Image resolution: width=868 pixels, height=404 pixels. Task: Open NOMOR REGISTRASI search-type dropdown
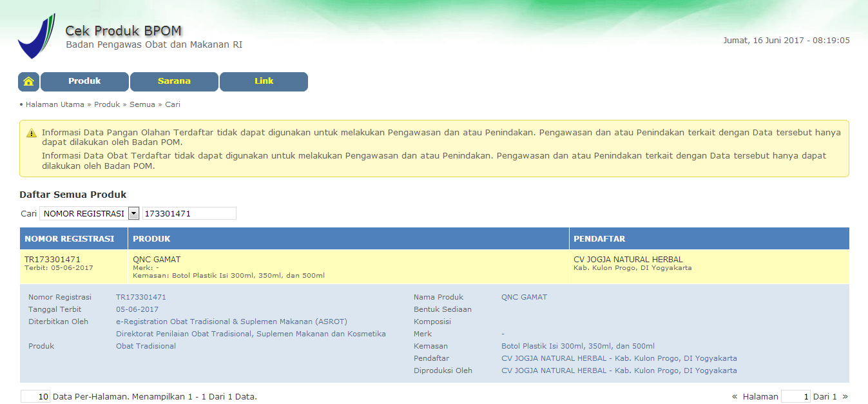90,213
